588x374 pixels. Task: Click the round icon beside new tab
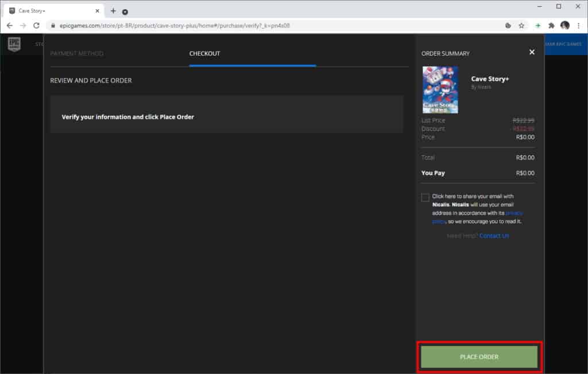(x=125, y=12)
